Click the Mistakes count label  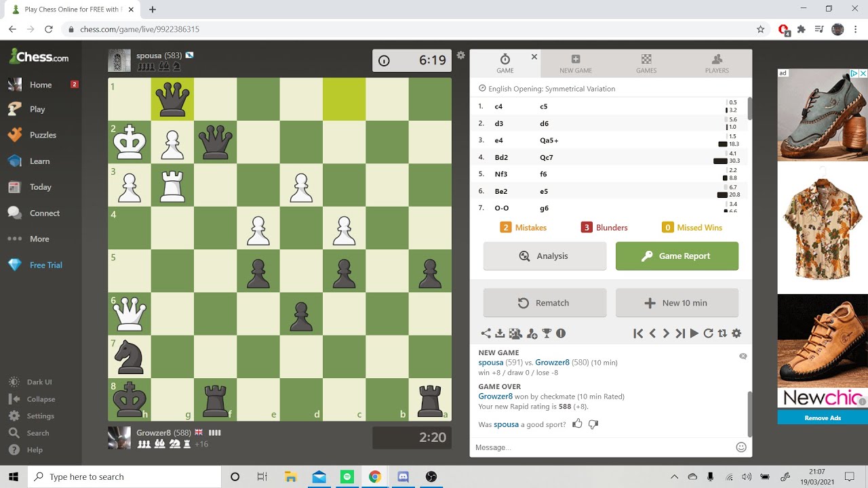coord(523,228)
